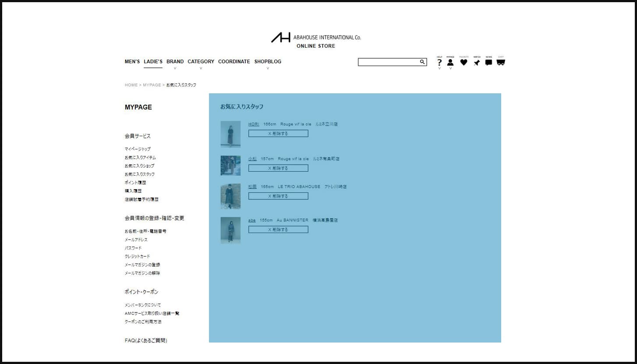Open the MyPage person icon
This screenshot has width=637, height=364.
[450, 62]
